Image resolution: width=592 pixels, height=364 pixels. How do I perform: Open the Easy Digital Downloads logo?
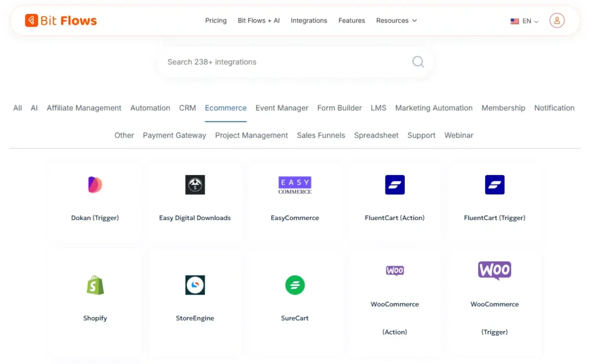(195, 185)
